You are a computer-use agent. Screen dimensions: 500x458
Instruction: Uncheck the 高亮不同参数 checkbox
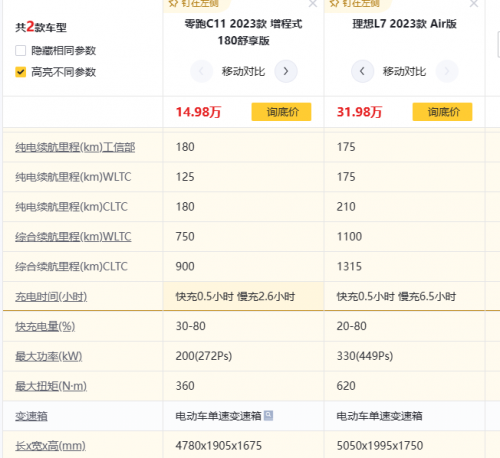click(x=21, y=72)
